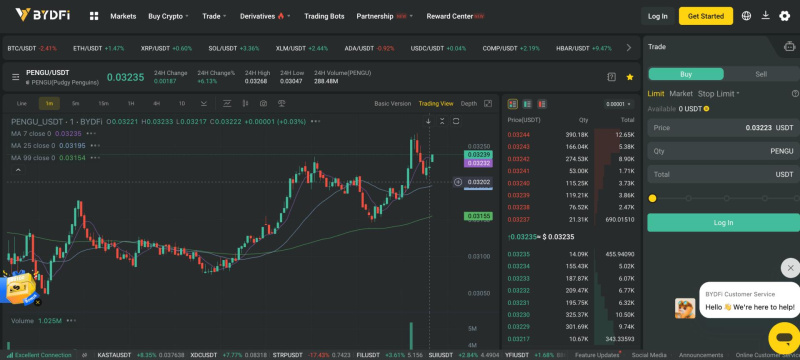Image resolution: width=800 pixels, height=360 pixels.
Task: Click the Get Started button
Action: point(706,16)
